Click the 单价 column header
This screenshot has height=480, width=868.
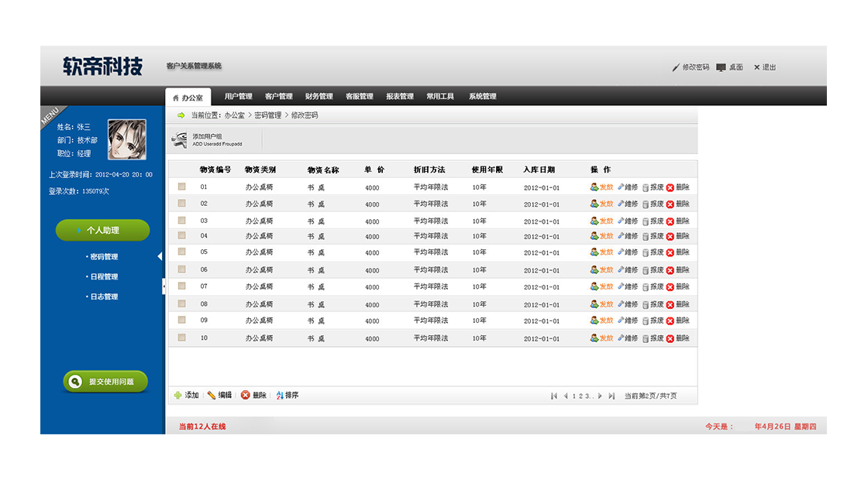[374, 170]
